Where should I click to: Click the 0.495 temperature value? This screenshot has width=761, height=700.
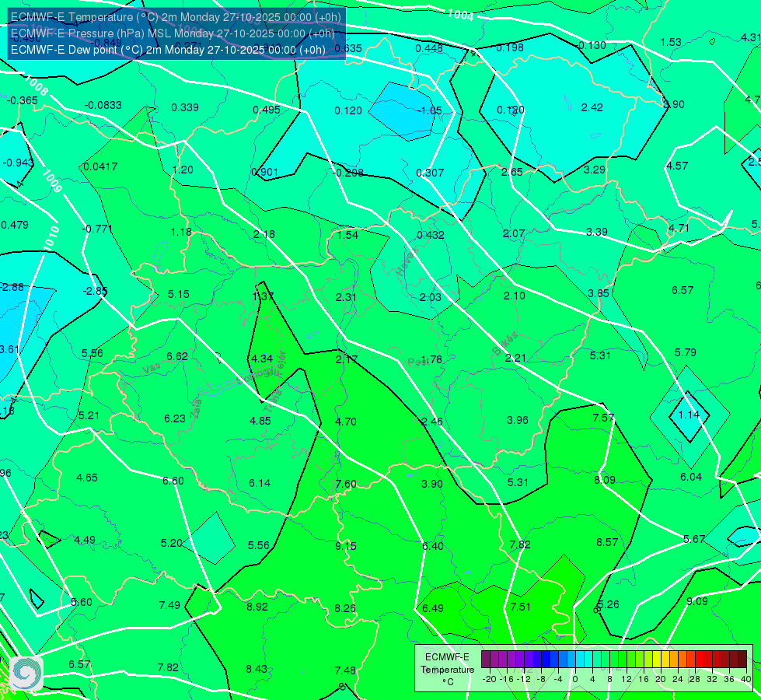click(x=267, y=110)
